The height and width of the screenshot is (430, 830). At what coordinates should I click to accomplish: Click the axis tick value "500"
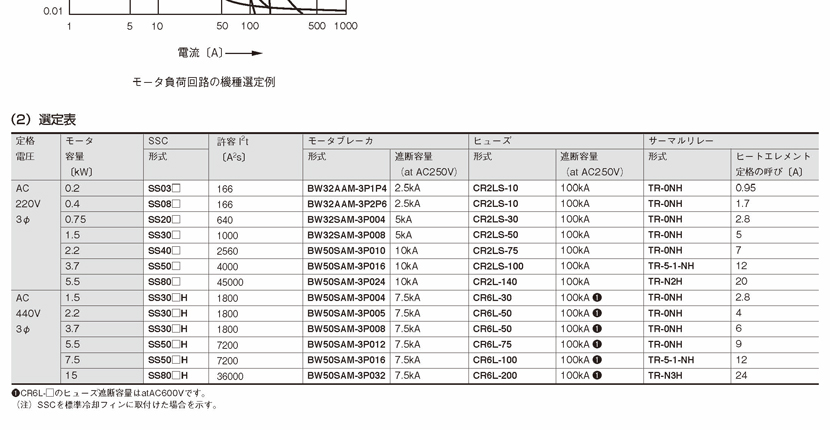317,26
